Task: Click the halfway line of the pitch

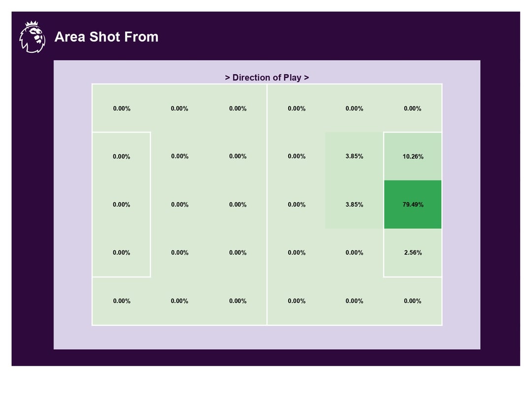Action: (267, 205)
